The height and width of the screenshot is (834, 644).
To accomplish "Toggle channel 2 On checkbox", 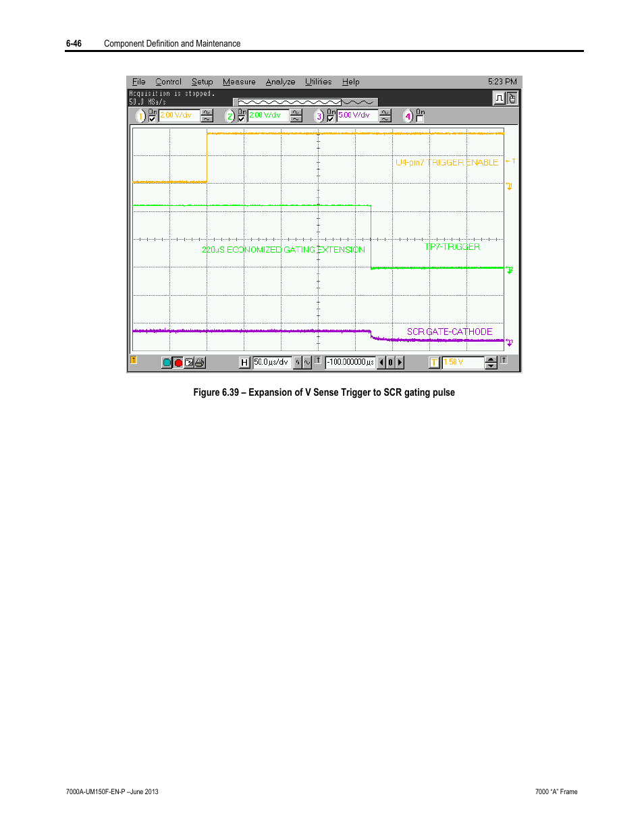I will (x=241, y=119).
